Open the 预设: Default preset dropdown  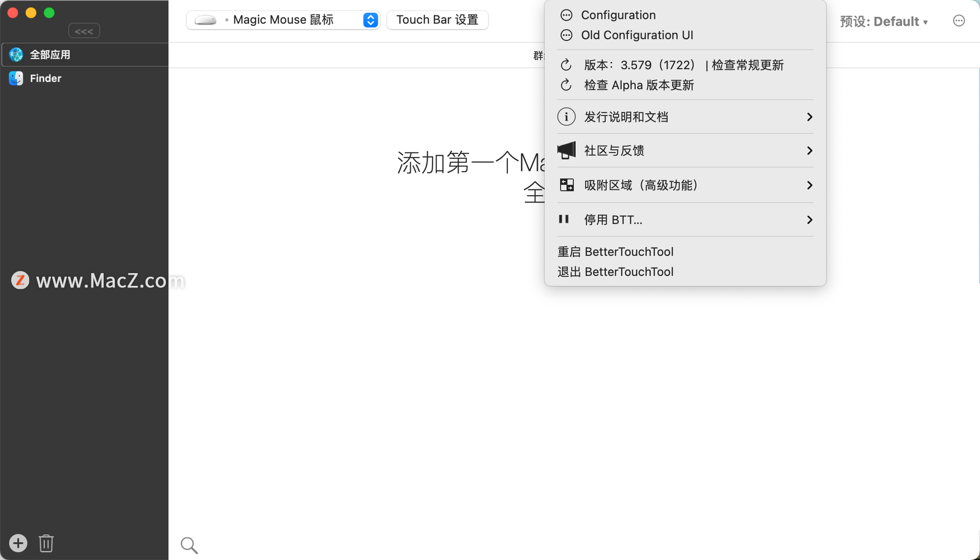[x=884, y=21]
